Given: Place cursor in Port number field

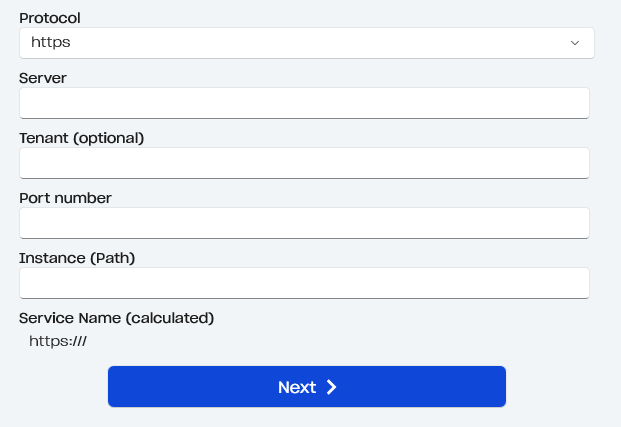Looking at the screenshot, I should click(304, 223).
